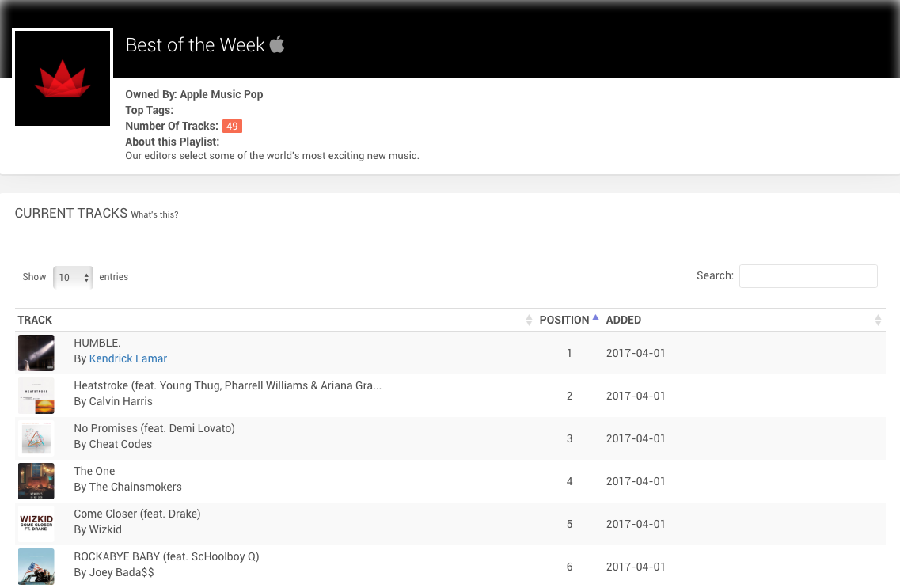Click the Apple logo beside playlist title
The width and height of the screenshot is (900, 588).
(x=277, y=44)
